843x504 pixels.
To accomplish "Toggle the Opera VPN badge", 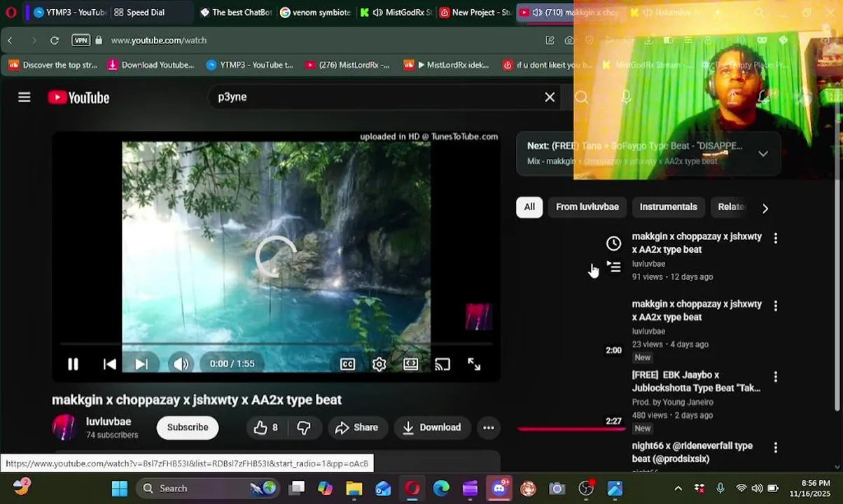I will [81, 41].
